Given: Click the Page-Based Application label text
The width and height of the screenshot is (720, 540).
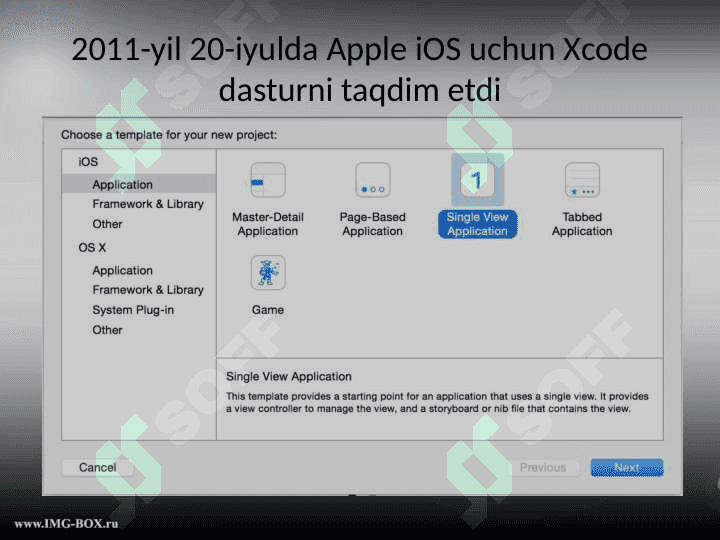Looking at the screenshot, I should pos(372,224).
